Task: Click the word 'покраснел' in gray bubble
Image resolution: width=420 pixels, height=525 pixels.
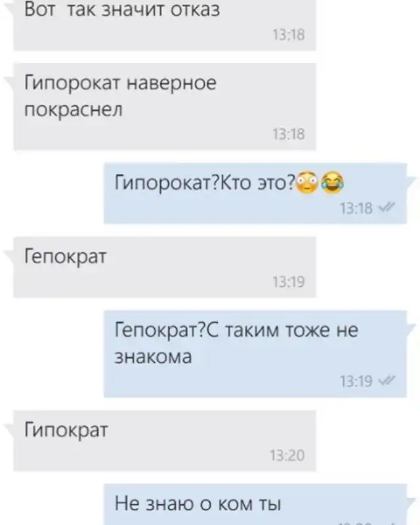Action: [x=73, y=110]
